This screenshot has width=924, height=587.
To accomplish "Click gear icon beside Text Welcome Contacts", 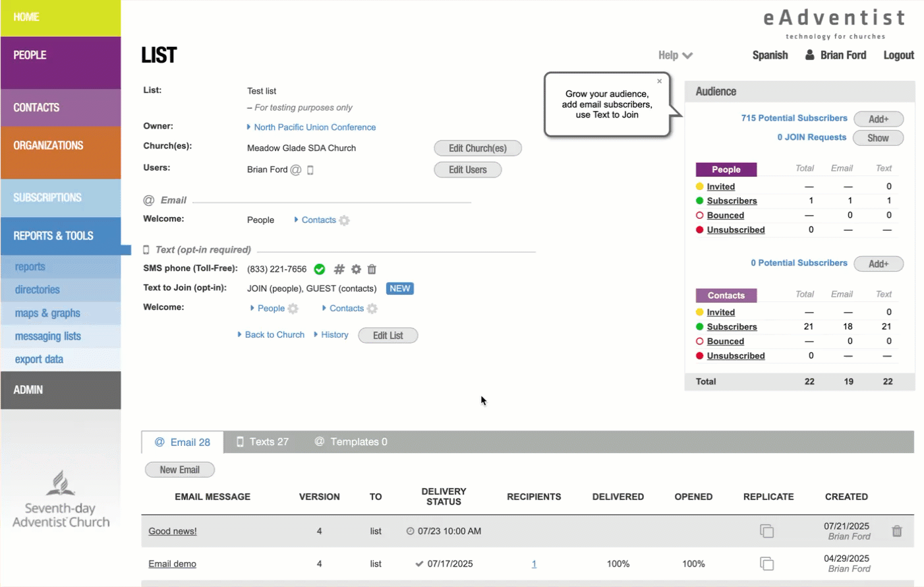I will [x=372, y=309].
